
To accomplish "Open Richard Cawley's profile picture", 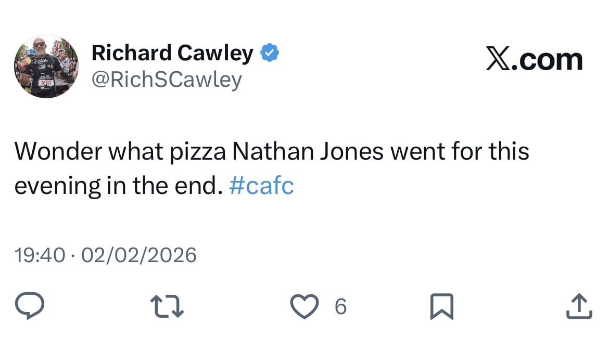I will point(46,66).
